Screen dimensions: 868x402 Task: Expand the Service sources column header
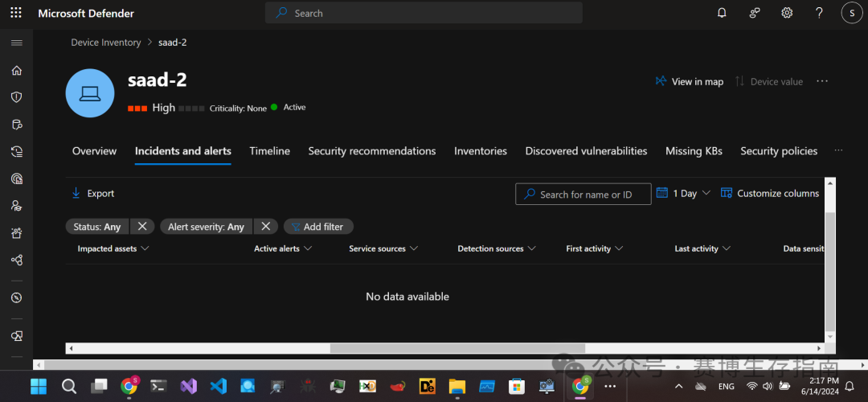click(x=383, y=248)
